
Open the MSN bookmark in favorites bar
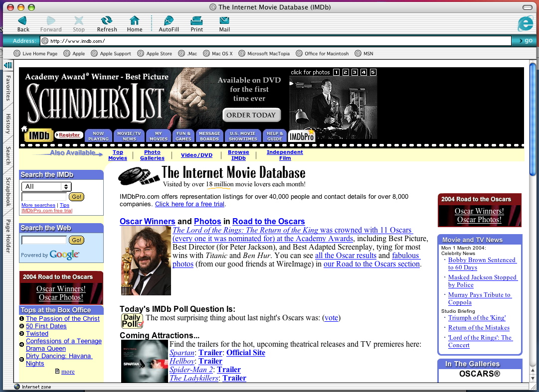364,54
